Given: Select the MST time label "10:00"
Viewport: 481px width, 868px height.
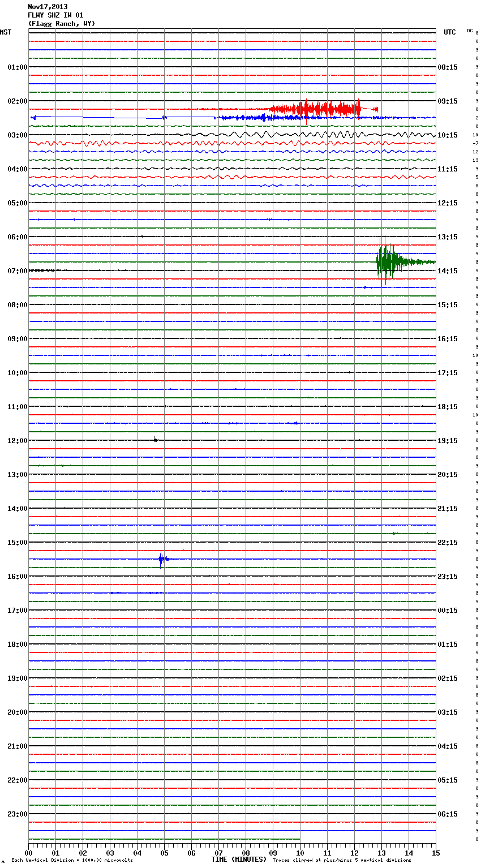Looking at the screenshot, I should point(18,373).
